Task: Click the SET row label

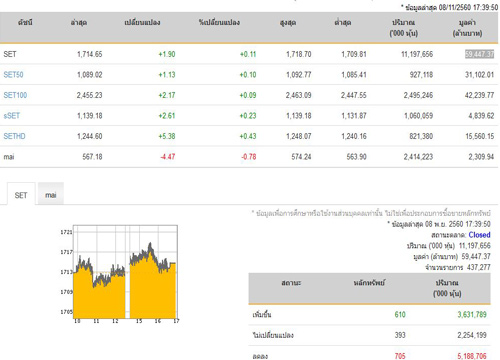Action: 10,54
